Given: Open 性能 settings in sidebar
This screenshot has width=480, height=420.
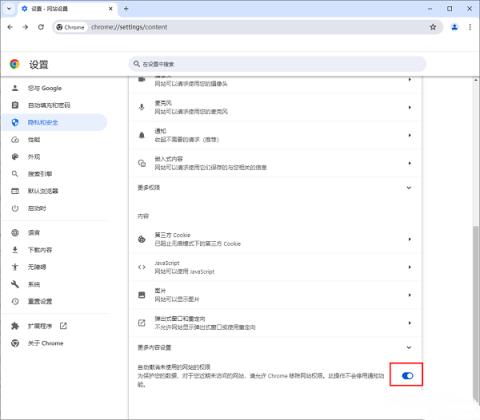Looking at the screenshot, I should pos(34,140).
